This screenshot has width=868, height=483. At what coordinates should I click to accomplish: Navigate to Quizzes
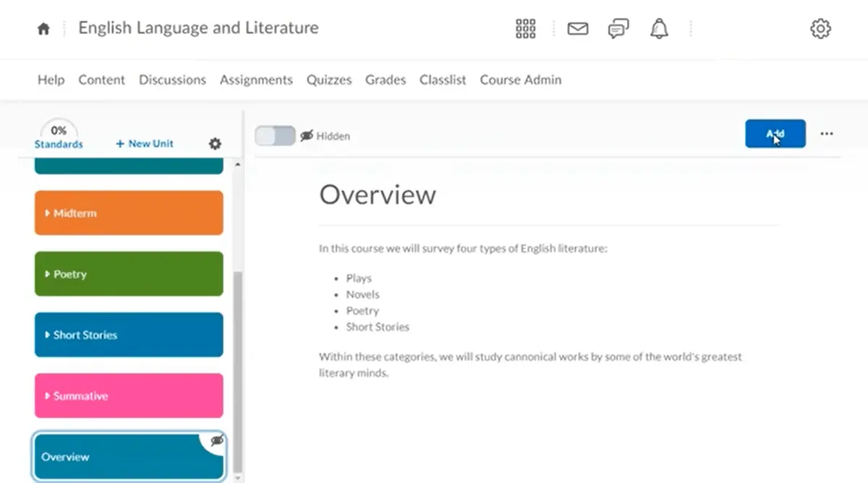tap(329, 80)
